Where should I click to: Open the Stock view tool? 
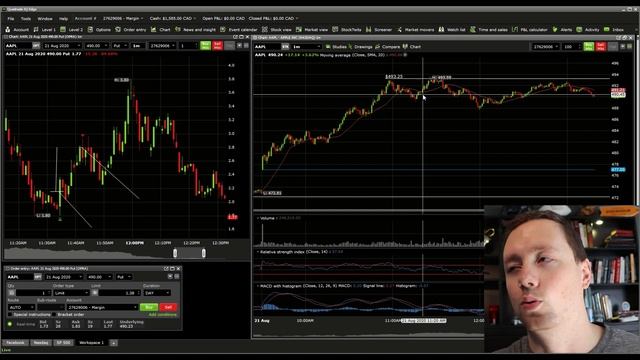click(277, 29)
